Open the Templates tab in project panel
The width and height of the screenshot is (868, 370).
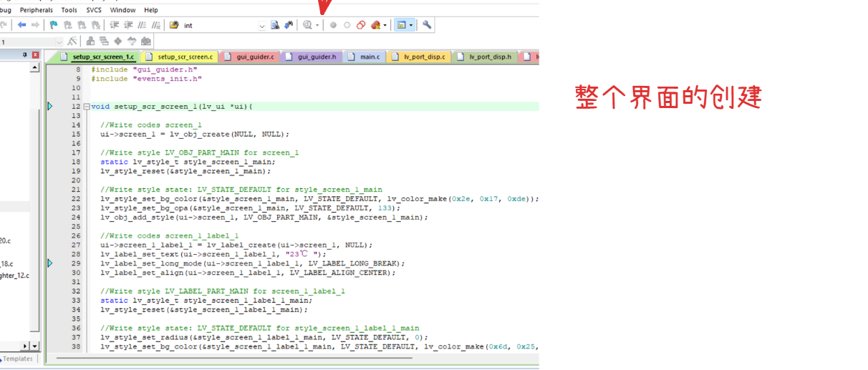(17, 359)
